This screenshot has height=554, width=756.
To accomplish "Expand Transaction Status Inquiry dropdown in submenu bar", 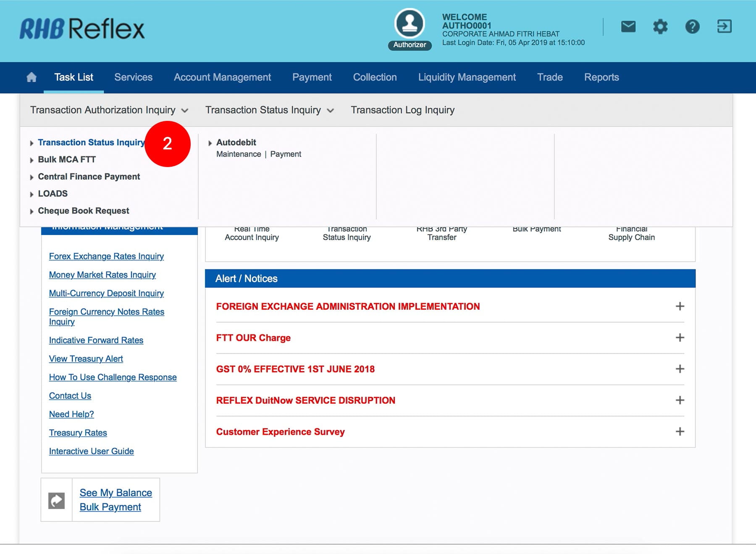I will click(x=269, y=110).
